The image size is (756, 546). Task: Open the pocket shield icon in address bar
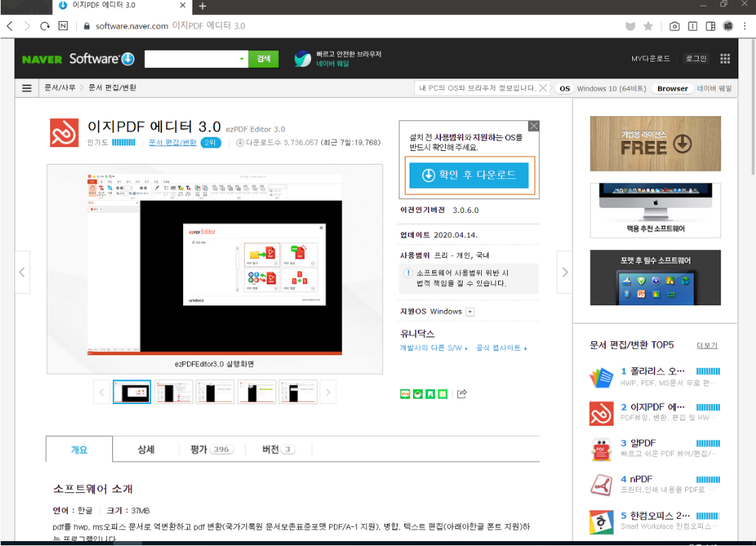pyautogui.click(x=630, y=26)
